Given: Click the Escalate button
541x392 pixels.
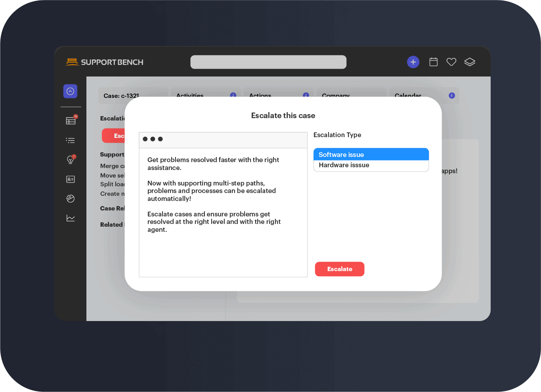Looking at the screenshot, I should [340, 269].
